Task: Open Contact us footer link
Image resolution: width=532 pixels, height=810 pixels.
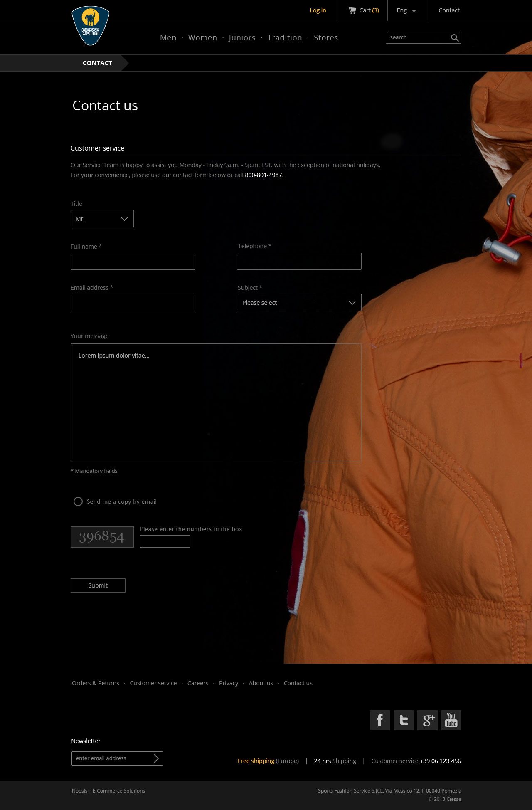Action: pos(298,683)
